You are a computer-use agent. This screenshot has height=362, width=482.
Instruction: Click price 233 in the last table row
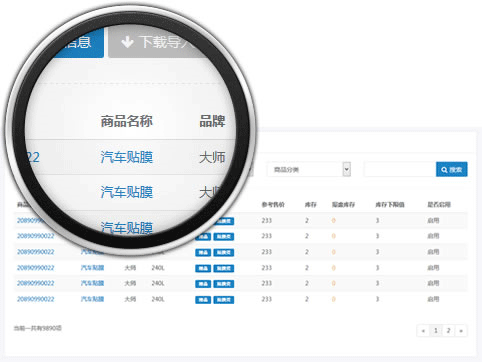coord(267,299)
